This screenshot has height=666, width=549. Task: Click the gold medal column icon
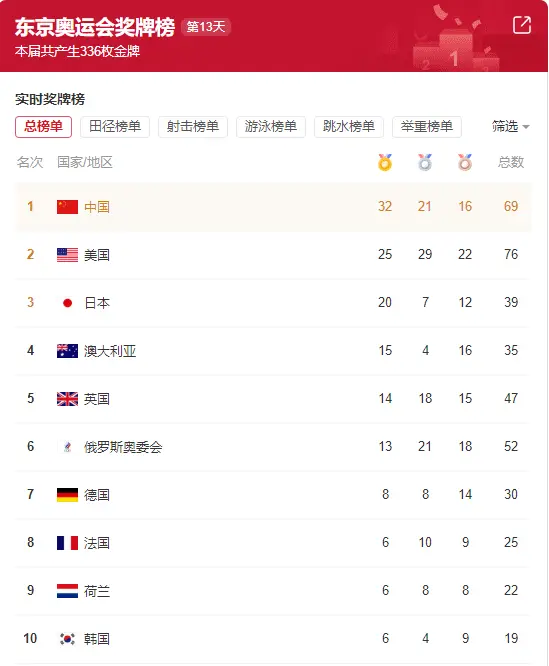385,162
